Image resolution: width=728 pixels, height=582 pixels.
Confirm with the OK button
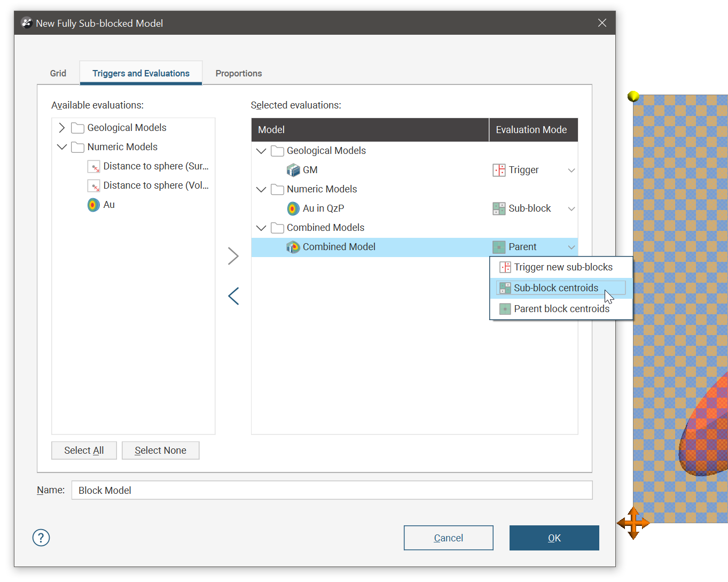(x=554, y=538)
